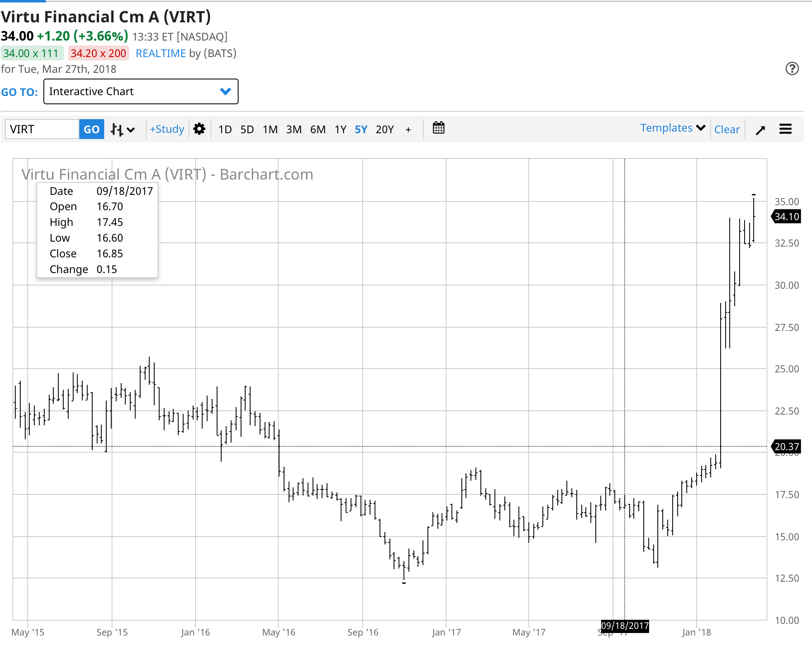Open the hamburger chart menu
Screen dimensions: 812x645
(785, 129)
